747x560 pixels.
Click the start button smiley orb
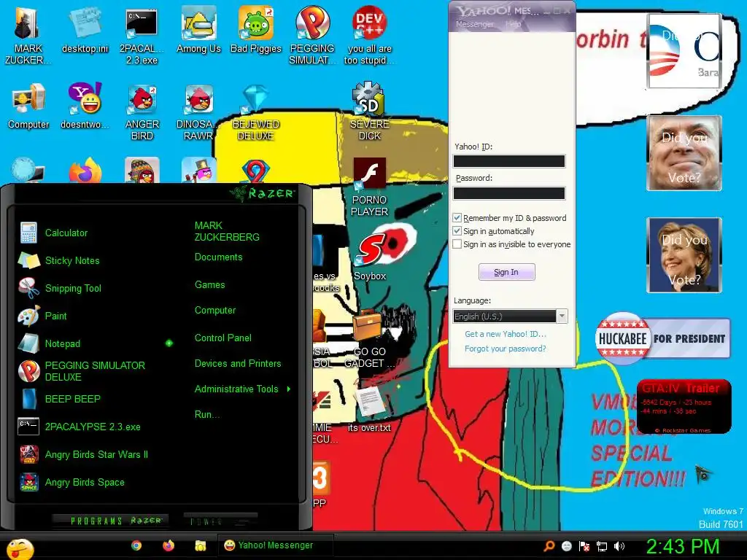20,549
